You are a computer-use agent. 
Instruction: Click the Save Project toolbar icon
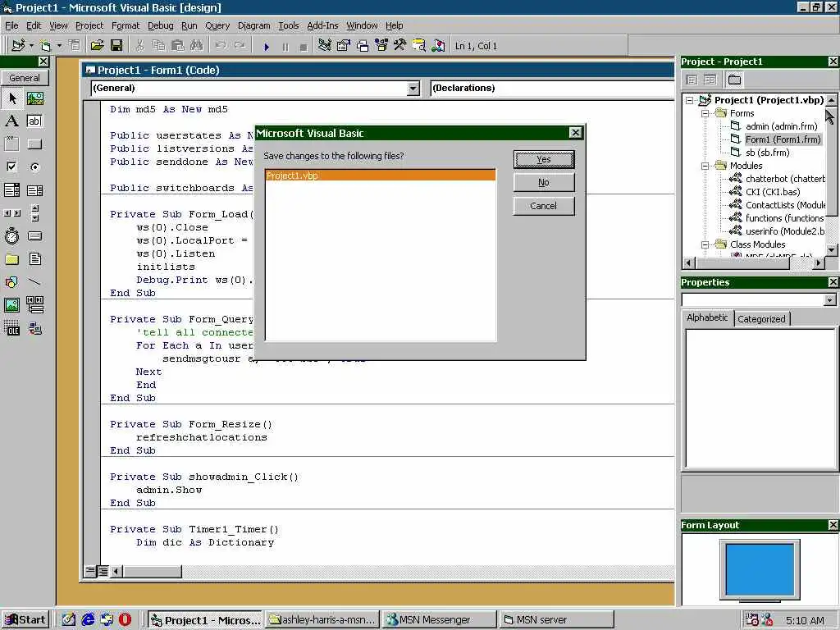[x=116, y=46]
